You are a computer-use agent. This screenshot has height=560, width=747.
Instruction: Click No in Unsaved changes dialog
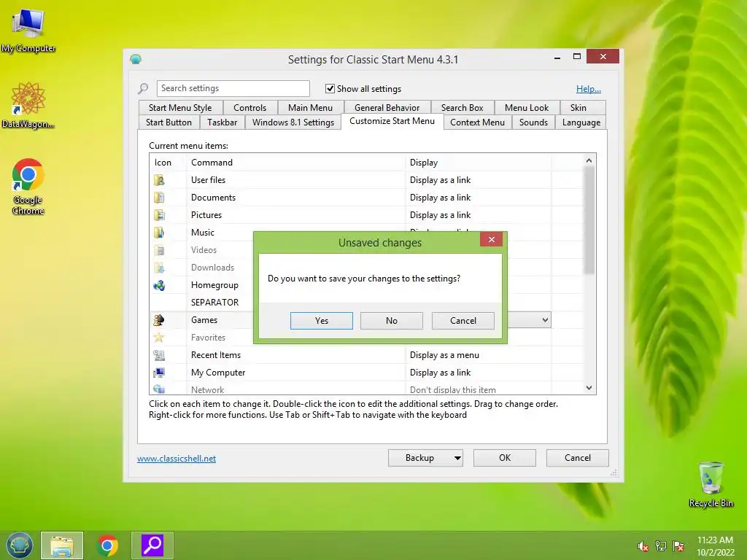click(x=392, y=321)
